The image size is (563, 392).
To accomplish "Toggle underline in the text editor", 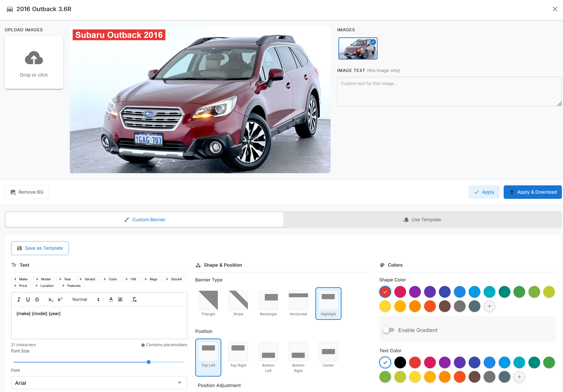I will [x=28, y=299].
